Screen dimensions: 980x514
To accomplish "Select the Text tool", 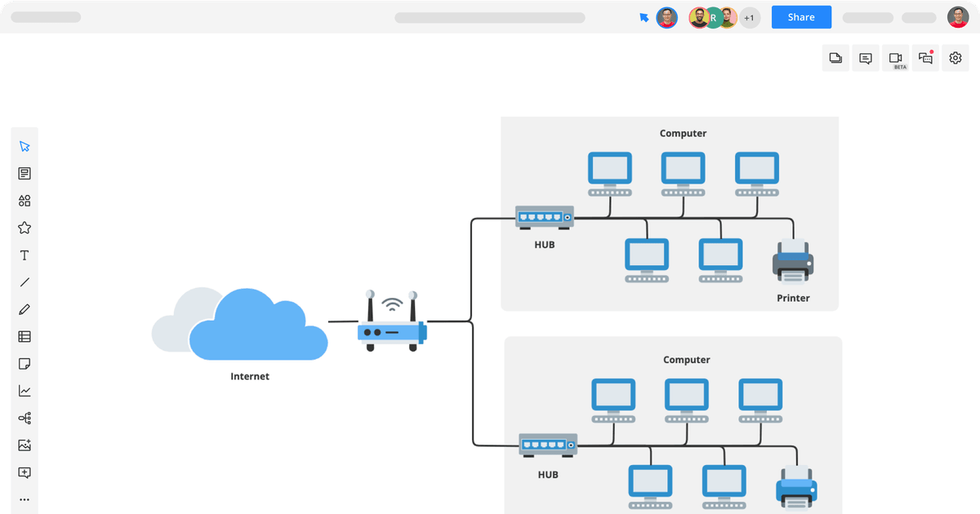I will [24, 255].
